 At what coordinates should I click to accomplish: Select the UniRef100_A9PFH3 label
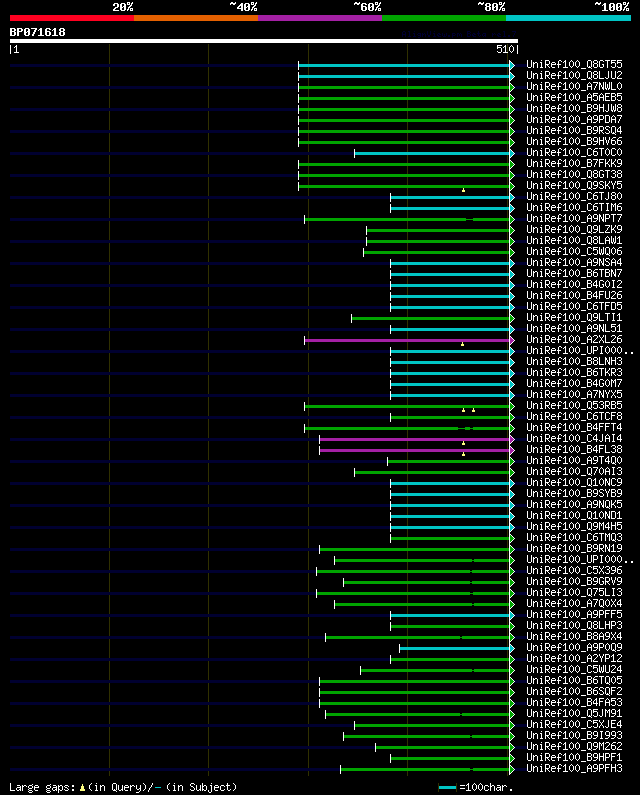(574, 769)
